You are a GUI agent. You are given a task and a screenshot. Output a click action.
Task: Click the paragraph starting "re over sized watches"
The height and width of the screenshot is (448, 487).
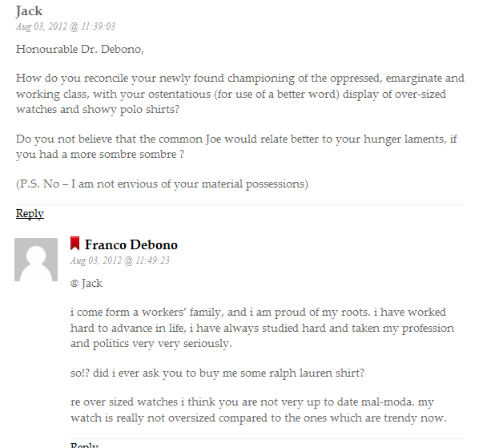pos(263,410)
